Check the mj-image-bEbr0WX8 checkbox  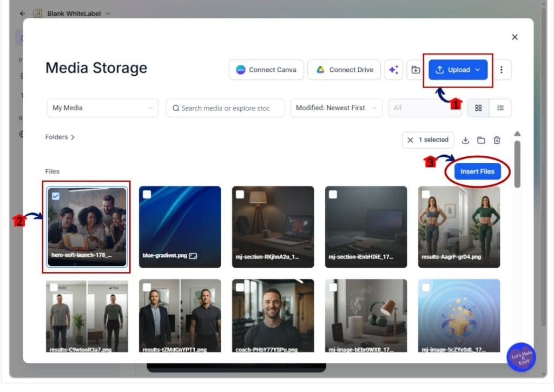tap(333, 287)
